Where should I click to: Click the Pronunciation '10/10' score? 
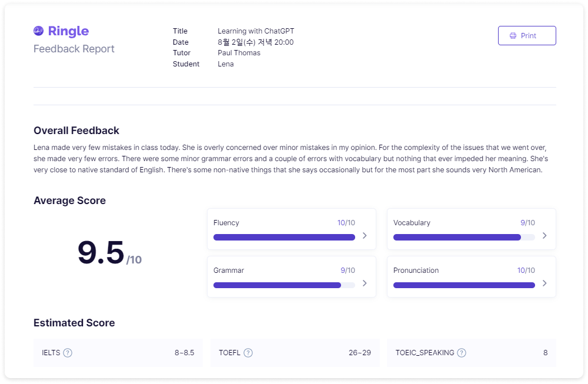[x=526, y=271]
